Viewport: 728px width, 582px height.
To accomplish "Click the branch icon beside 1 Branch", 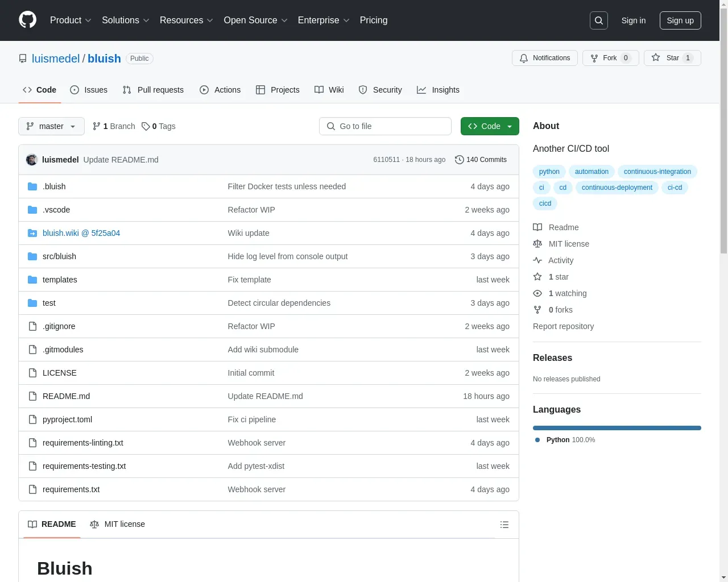I will (x=97, y=126).
